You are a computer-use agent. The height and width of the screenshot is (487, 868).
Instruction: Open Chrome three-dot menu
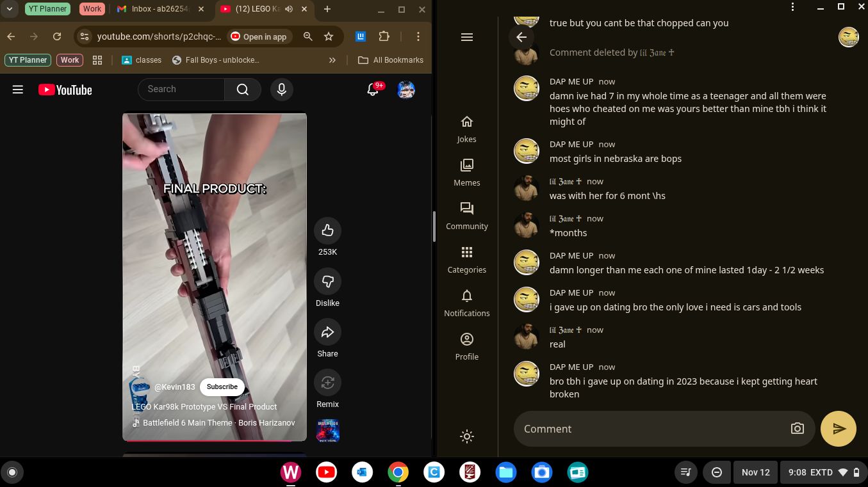point(418,36)
